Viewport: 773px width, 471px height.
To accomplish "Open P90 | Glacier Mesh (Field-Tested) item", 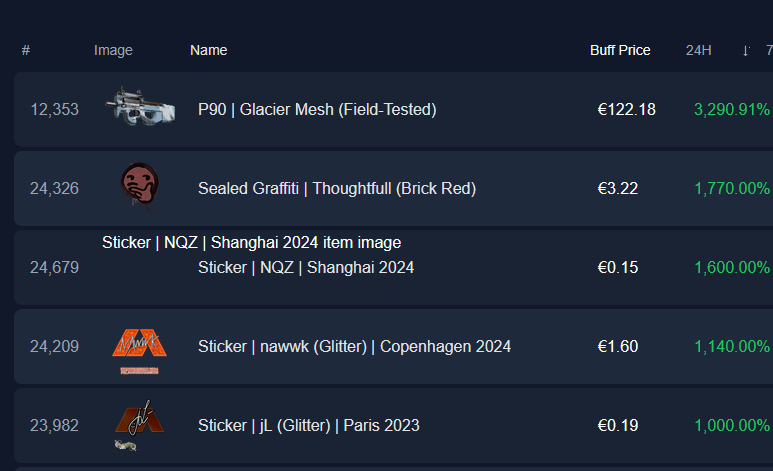I will click(x=317, y=110).
